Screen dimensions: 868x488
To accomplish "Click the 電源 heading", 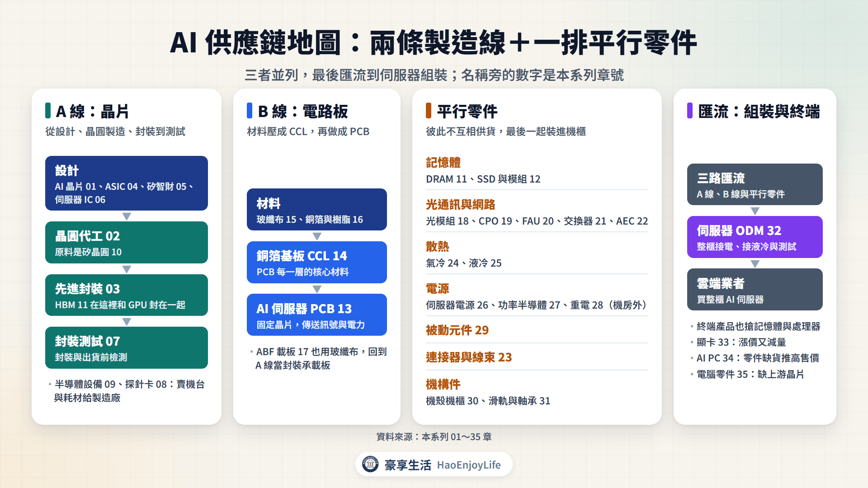I will tap(437, 289).
